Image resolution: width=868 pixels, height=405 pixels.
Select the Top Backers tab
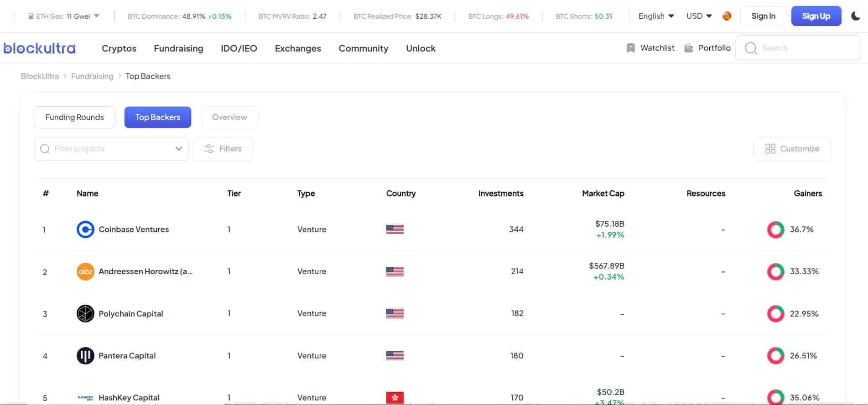pos(158,117)
